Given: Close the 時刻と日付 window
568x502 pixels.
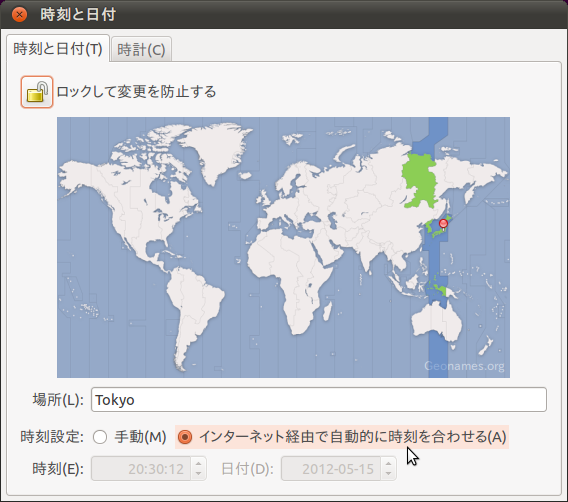Looking at the screenshot, I should tap(19, 14).
